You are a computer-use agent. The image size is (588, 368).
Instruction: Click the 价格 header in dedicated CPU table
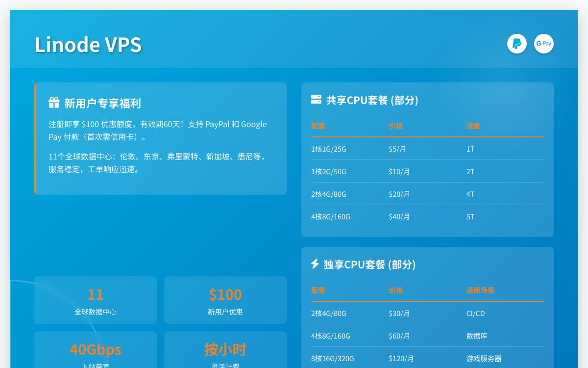[395, 290]
